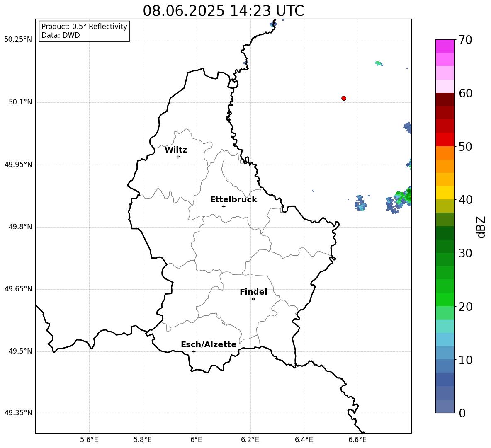
Task: Click the 70 tick on the colorbar
Action: (x=465, y=40)
